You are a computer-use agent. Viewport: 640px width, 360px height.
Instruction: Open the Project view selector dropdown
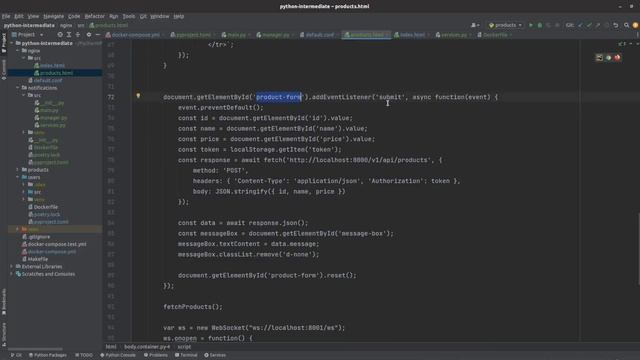tap(27, 35)
